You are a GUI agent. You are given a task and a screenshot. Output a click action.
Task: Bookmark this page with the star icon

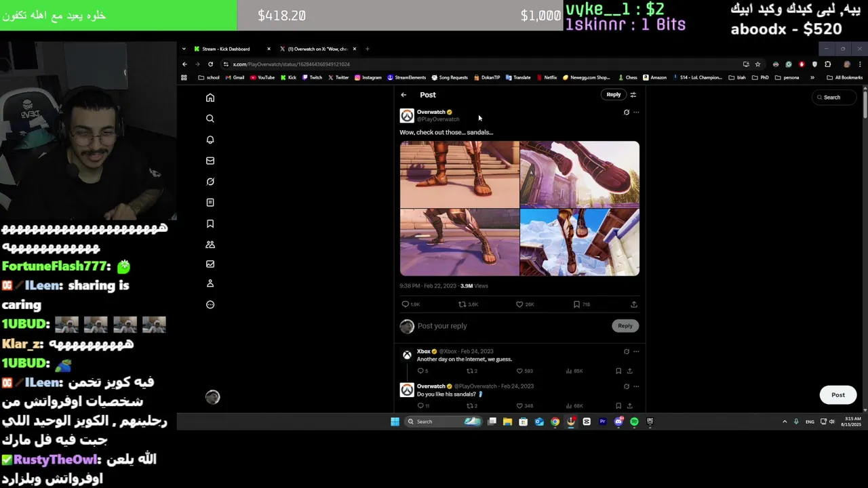coord(757,64)
